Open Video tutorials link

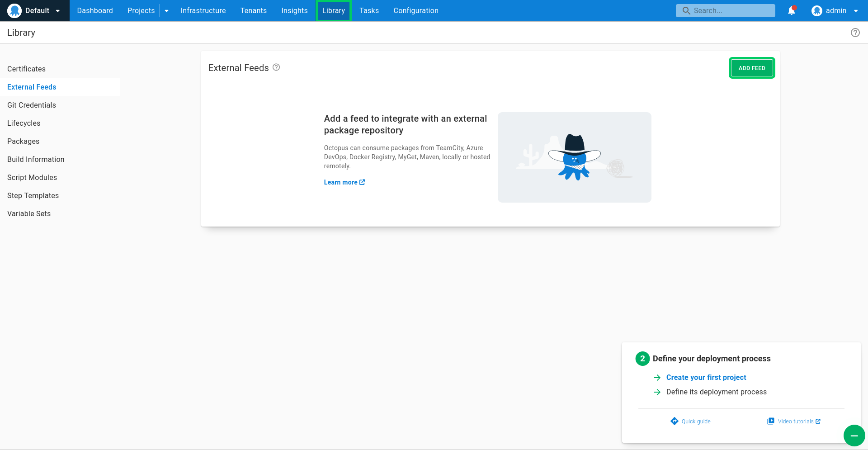click(x=796, y=421)
